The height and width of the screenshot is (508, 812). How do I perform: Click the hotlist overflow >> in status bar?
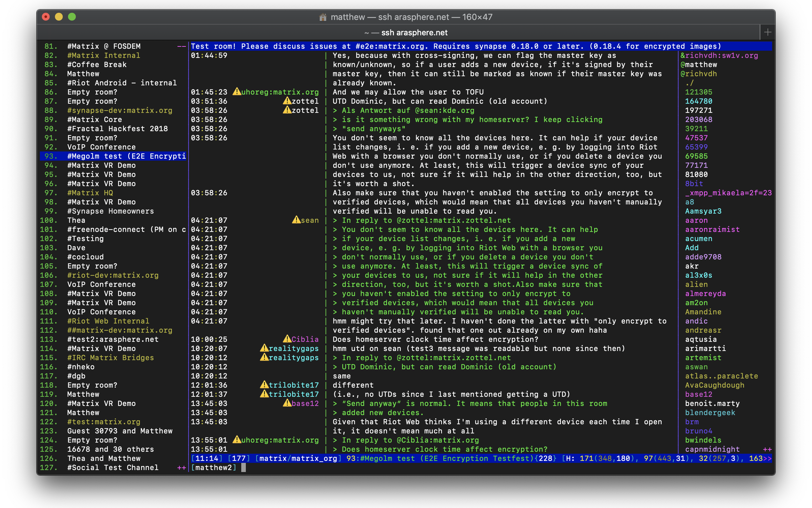click(767, 458)
